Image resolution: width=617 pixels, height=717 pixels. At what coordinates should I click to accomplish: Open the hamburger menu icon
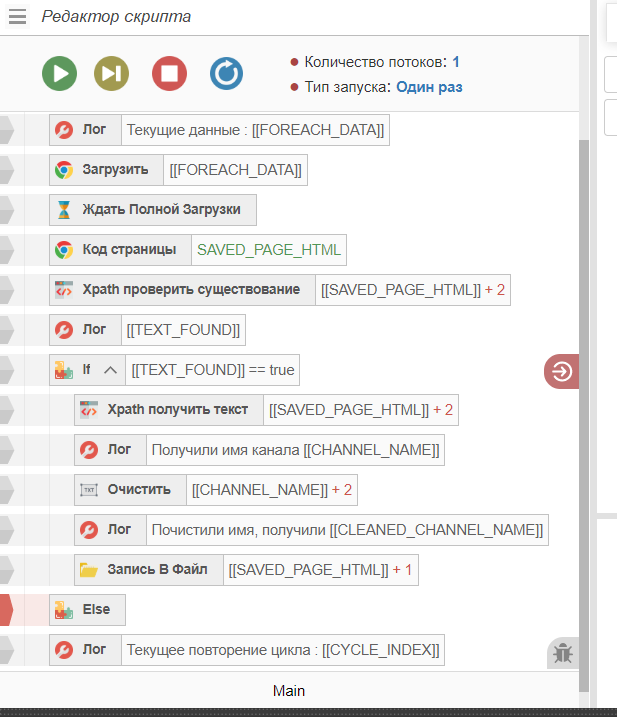[x=17, y=16]
